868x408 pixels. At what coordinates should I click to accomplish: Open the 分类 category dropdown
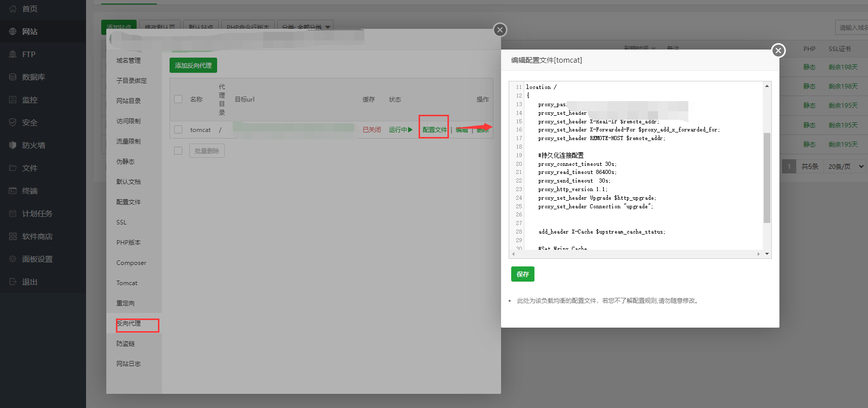tap(306, 27)
